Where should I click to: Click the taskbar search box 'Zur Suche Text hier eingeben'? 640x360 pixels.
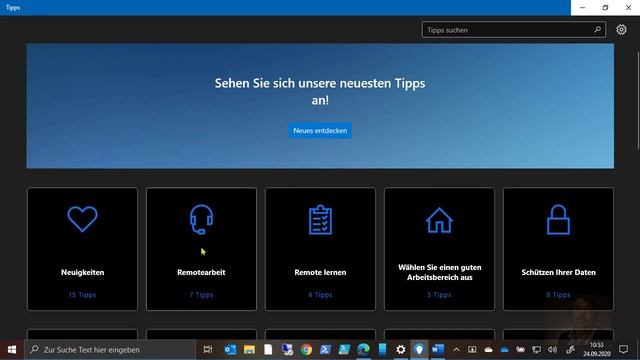[110, 350]
